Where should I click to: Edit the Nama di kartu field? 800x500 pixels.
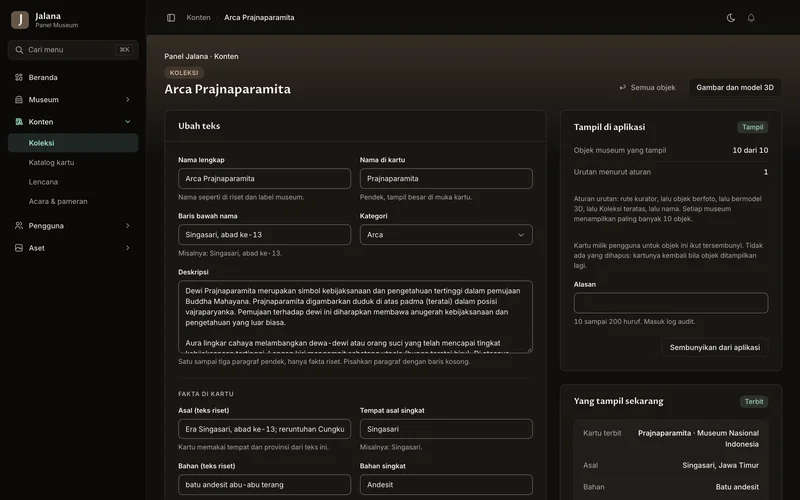click(446, 179)
